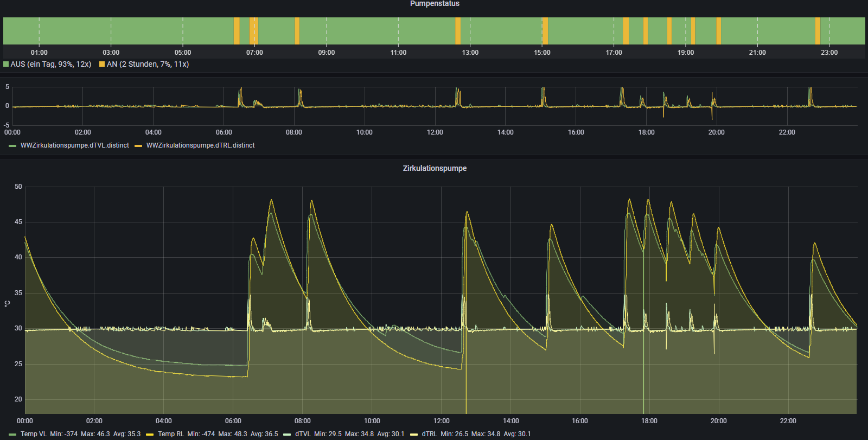Click the '19:00' time label in Pumpenstatus
This screenshot has width=868, height=440.
click(686, 53)
